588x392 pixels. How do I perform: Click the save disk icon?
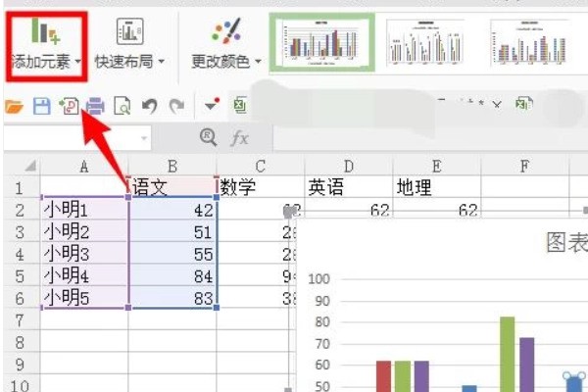coord(41,106)
